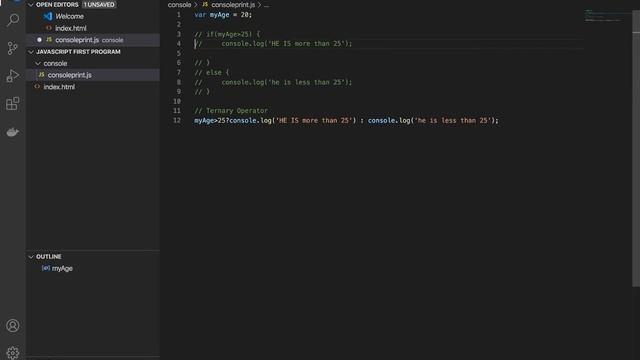Collapse the JavaScript First Program section
Viewport: 640px width, 360px height.
pyautogui.click(x=31, y=52)
